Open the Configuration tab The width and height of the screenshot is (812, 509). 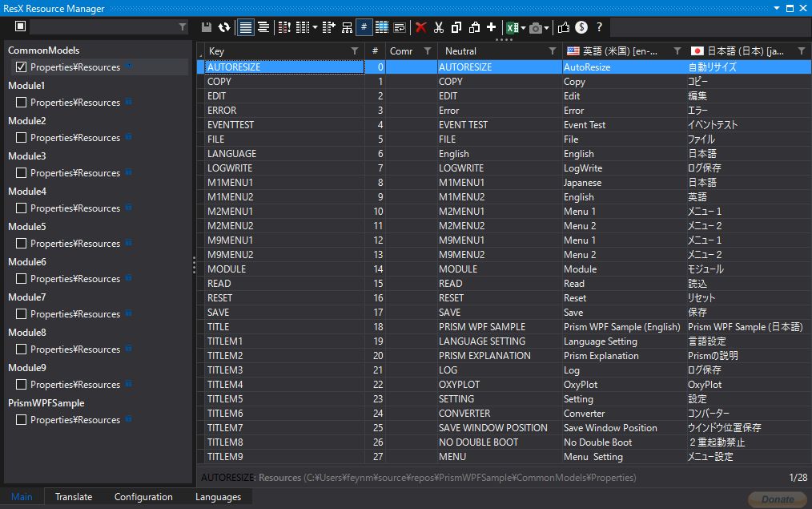click(x=143, y=496)
